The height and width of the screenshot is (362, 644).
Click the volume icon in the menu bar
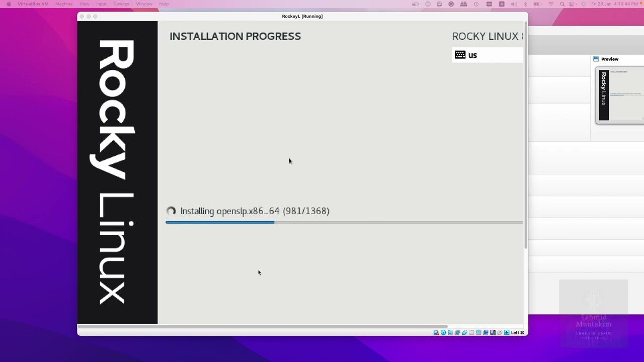click(514, 4)
